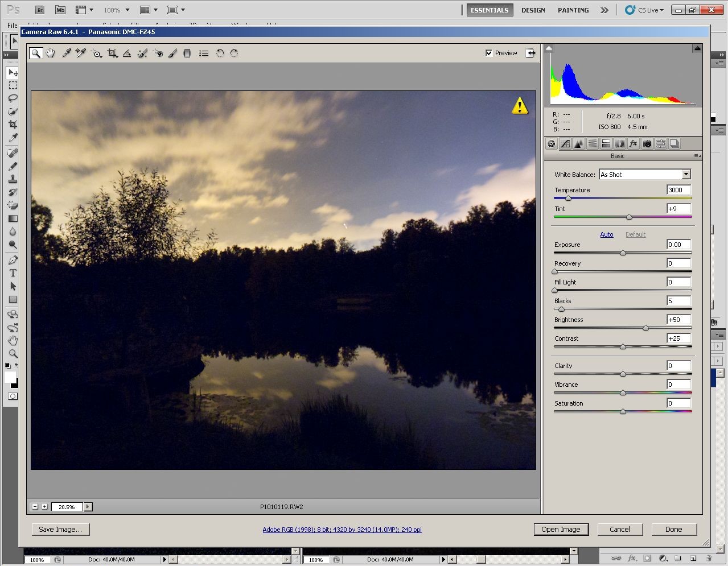
Task: Select the Camera Raw Crop tool
Action: [x=112, y=53]
